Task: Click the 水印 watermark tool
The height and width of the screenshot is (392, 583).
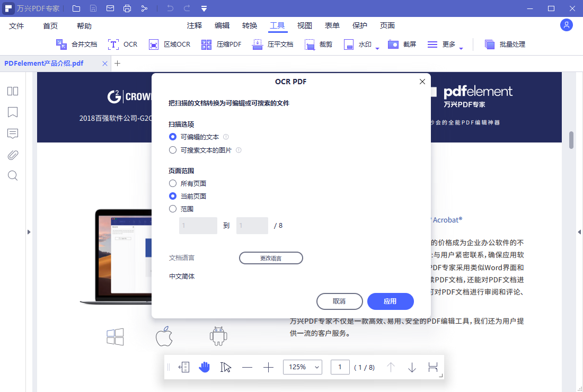Action: pyautogui.click(x=358, y=44)
